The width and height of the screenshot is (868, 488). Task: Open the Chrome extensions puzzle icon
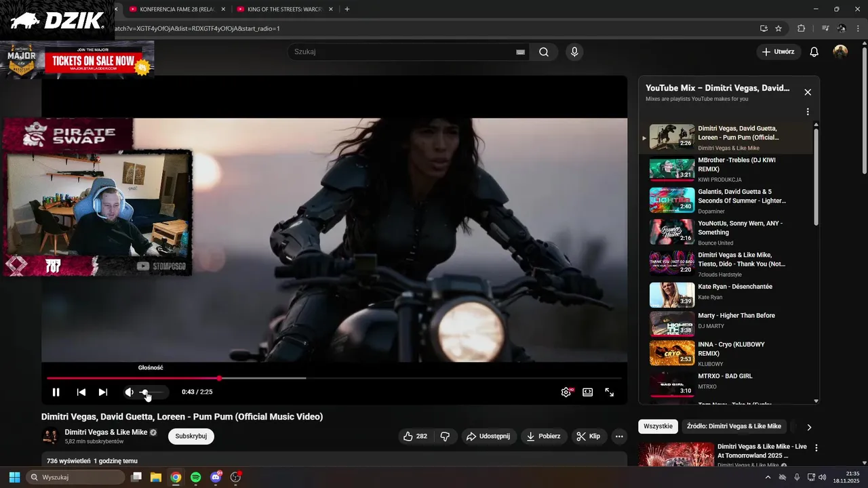point(801,28)
